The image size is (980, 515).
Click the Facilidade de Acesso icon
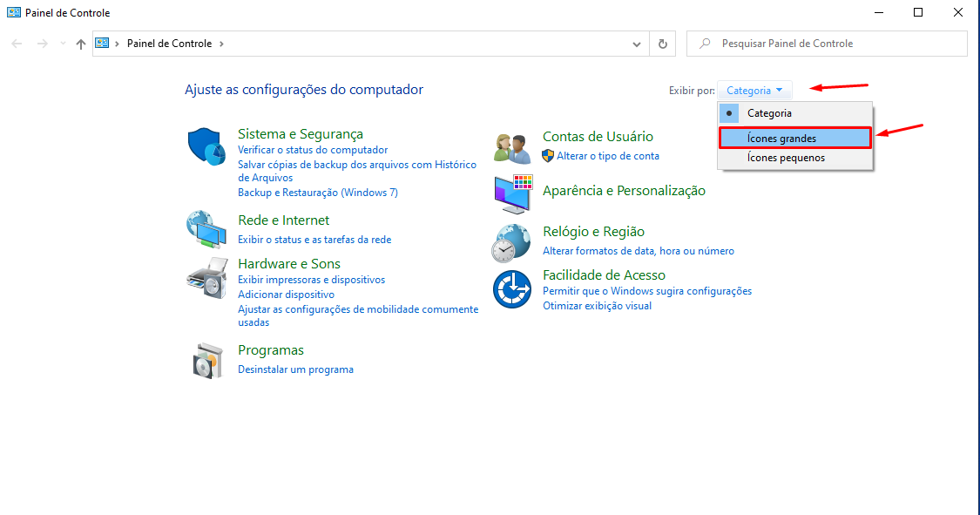tap(511, 289)
